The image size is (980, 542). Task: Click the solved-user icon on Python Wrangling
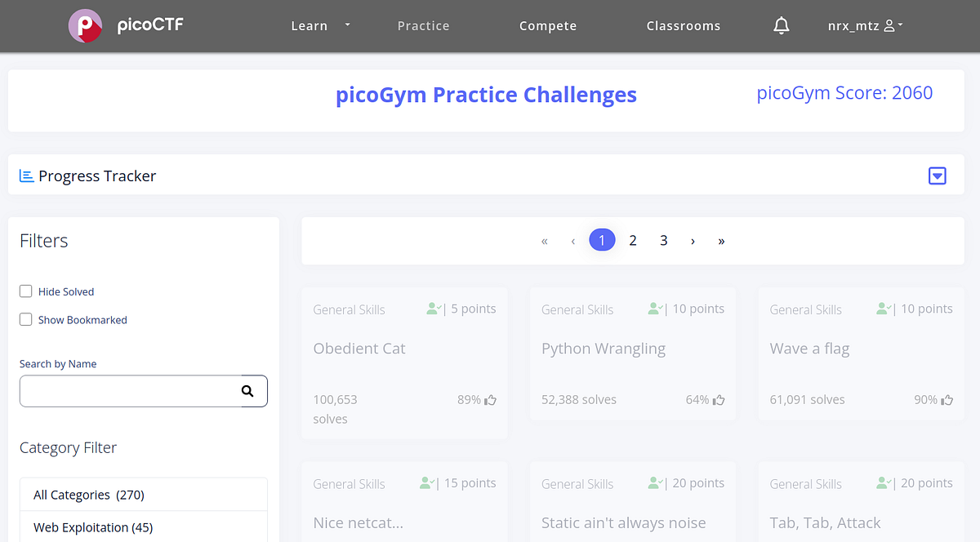point(653,309)
